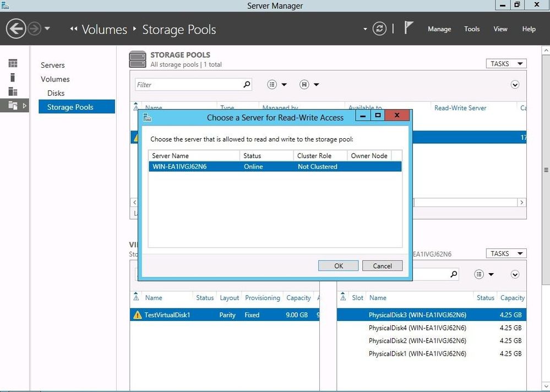Viewport: 550px width, 392px height.
Task: Click storage pools horizontal scrollbar left arrow
Action: click(x=134, y=202)
